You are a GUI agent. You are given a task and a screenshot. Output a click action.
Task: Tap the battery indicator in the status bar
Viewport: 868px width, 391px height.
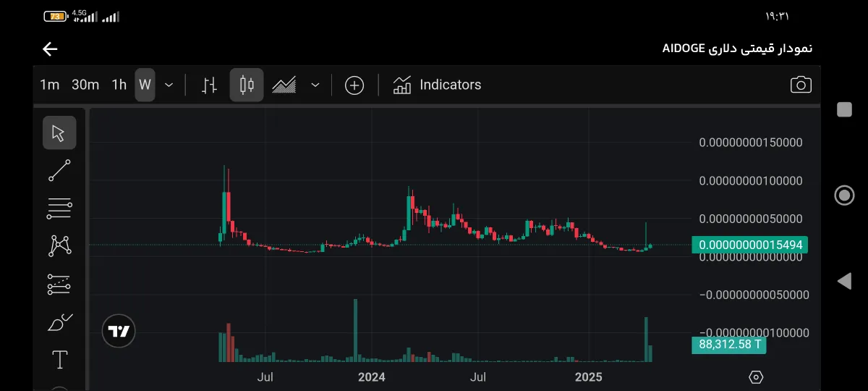click(55, 16)
